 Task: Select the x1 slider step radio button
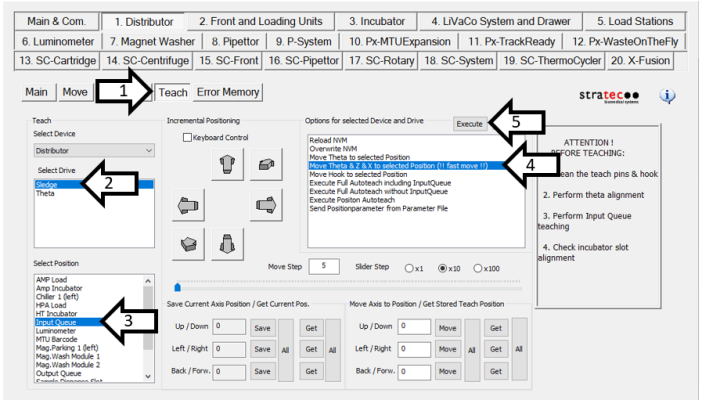(410, 268)
